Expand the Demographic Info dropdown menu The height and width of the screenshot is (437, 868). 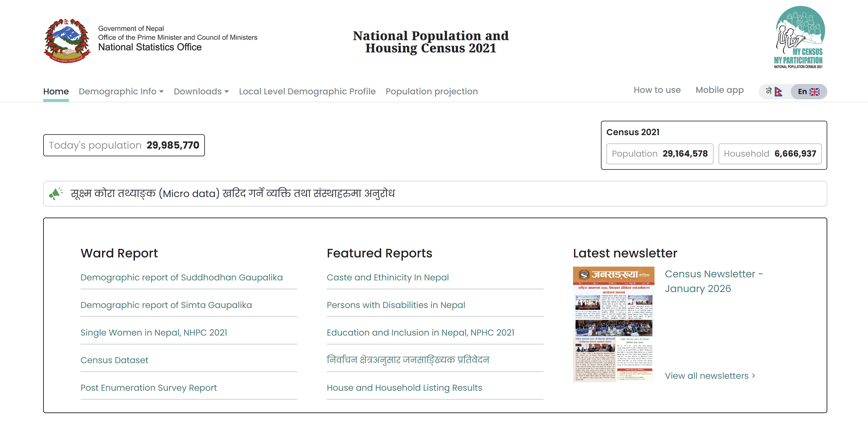pos(121,91)
